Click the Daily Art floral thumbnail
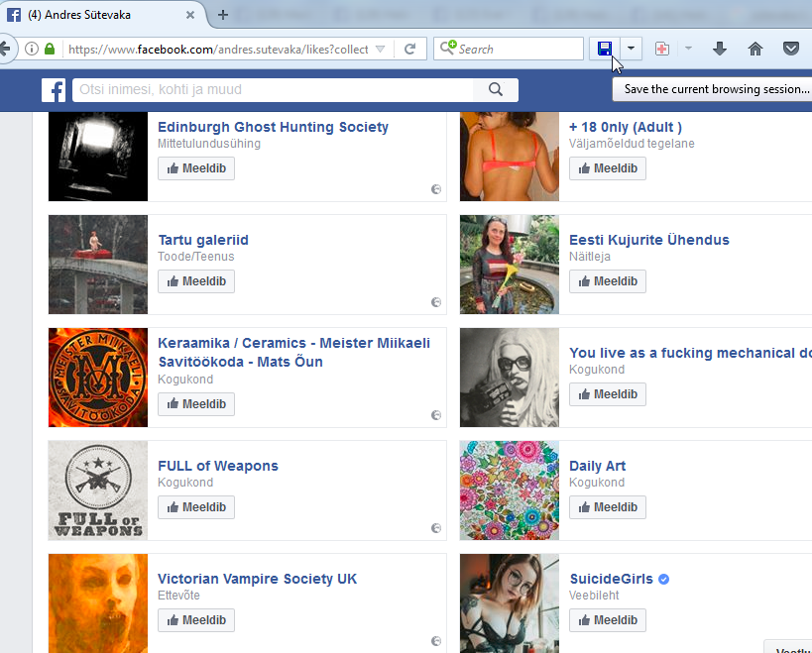The height and width of the screenshot is (653, 812). point(510,490)
